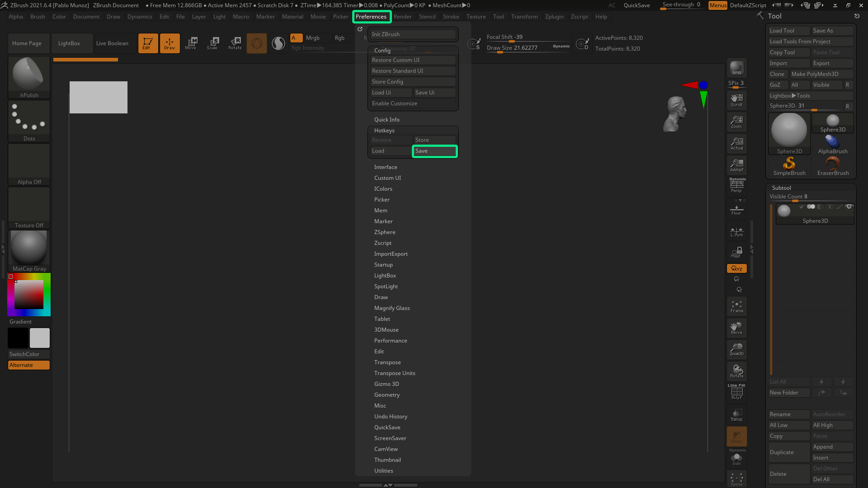Click the Scroll canvas icon

pos(736,100)
